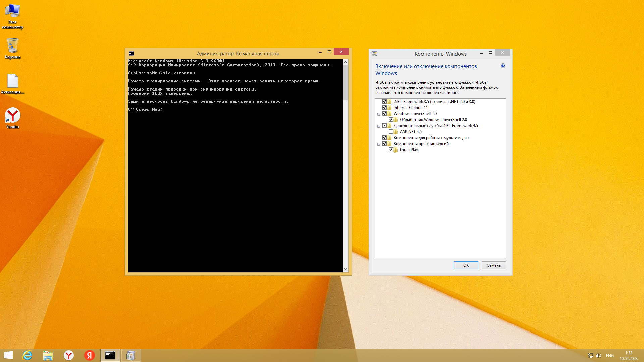Open the command prompt title bar system menu icon
Image resolution: width=644 pixels, height=362 pixels.
point(131,54)
